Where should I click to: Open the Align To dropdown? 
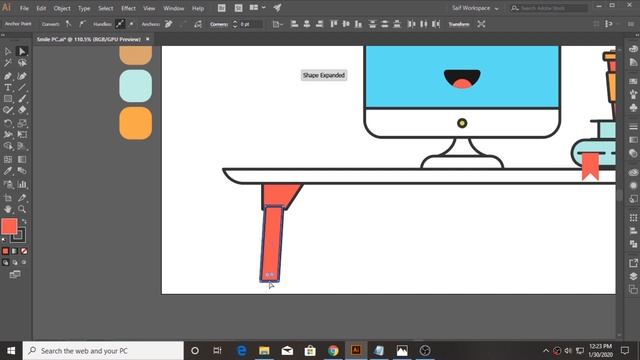(x=278, y=24)
